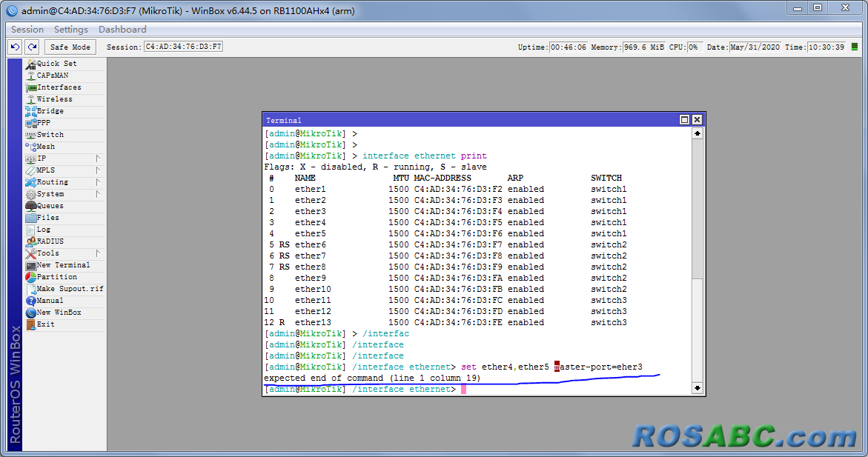
Task: Click the New WinBox icon
Action: [x=30, y=313]
